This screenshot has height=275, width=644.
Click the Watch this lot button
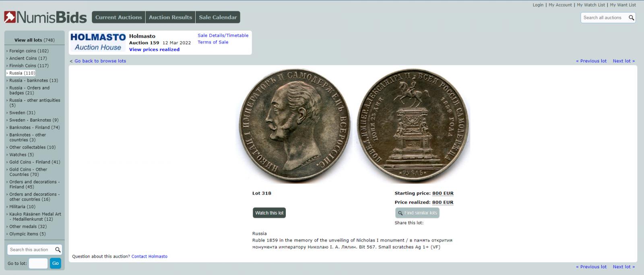(269, 213)
